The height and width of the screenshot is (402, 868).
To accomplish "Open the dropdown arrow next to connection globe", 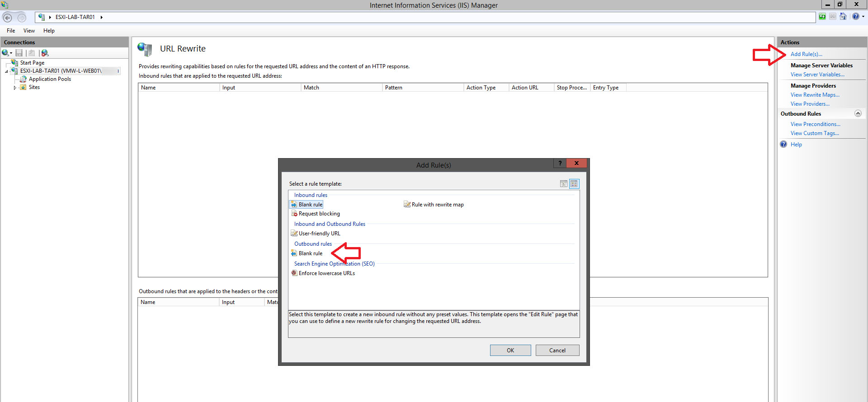I will pos(11,53).
